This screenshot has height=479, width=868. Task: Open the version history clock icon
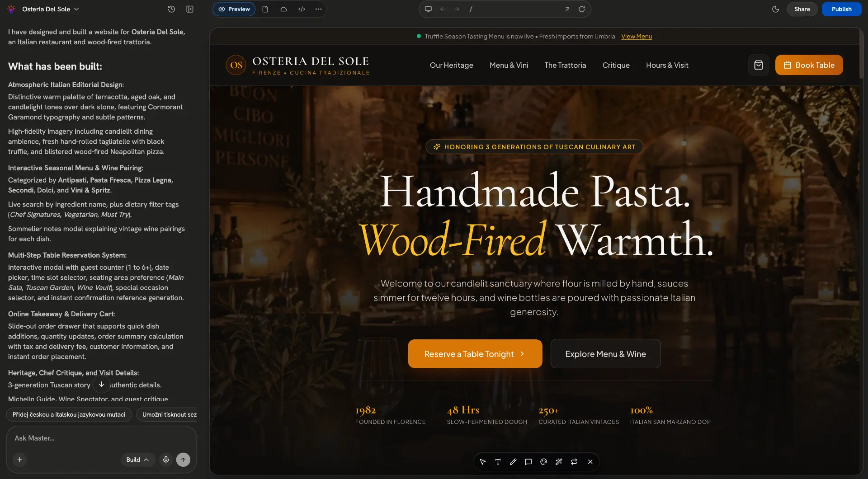(171, 9)
